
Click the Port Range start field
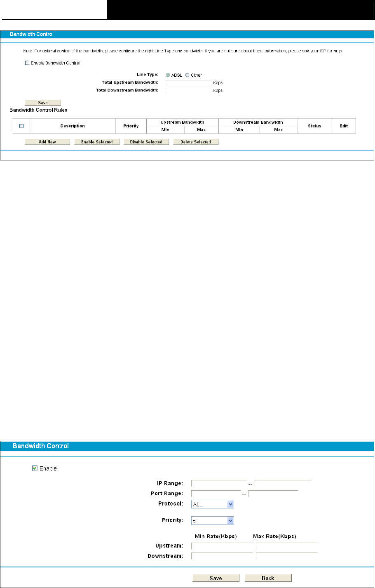216,494
